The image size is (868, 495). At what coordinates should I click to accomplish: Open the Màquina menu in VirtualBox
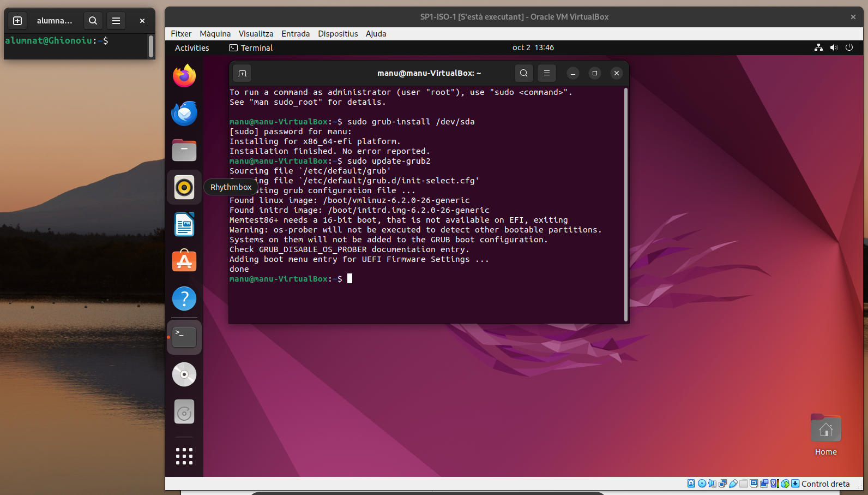(x=215, y=34)
